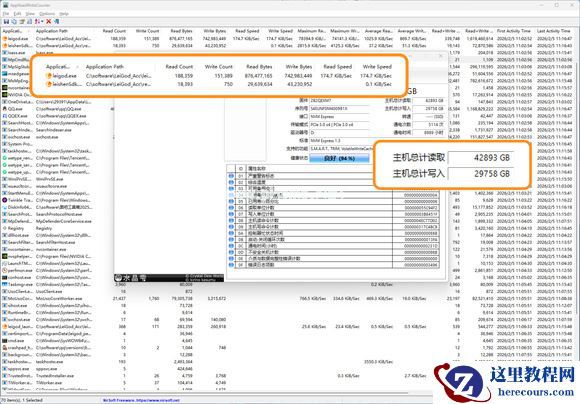
Task: Click the NVM Express interface field
Action: (x=339, y=117)
